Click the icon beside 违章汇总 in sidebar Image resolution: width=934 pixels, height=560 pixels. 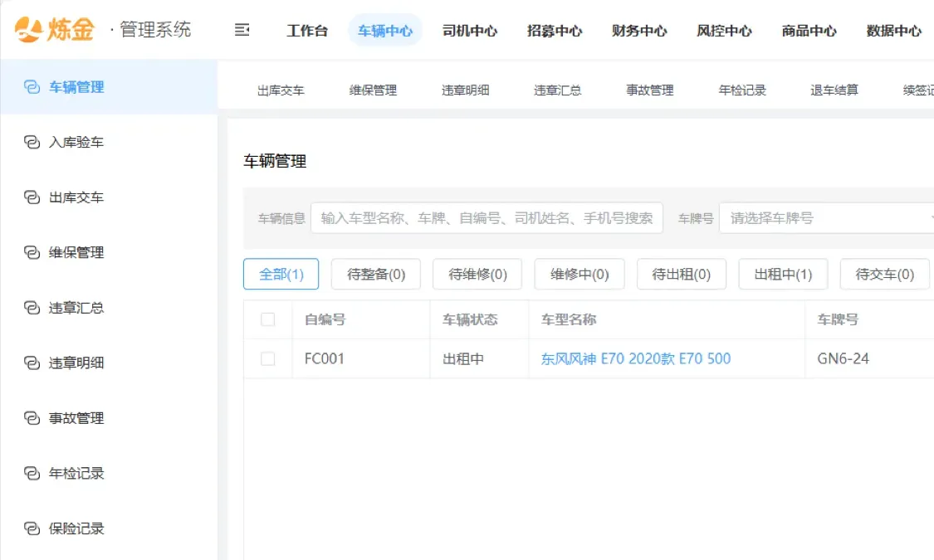(32, 308)
